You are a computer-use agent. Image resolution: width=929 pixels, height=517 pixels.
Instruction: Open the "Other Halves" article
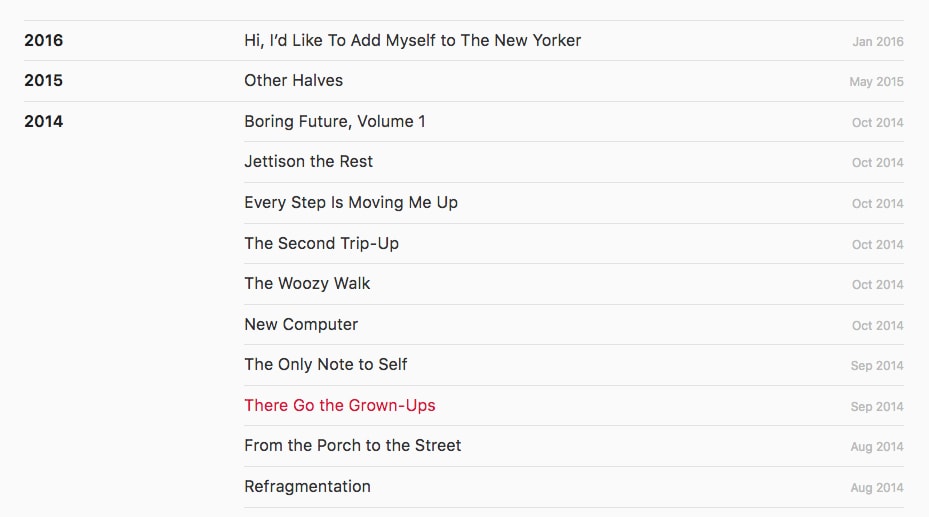click(x=293, y=81)
